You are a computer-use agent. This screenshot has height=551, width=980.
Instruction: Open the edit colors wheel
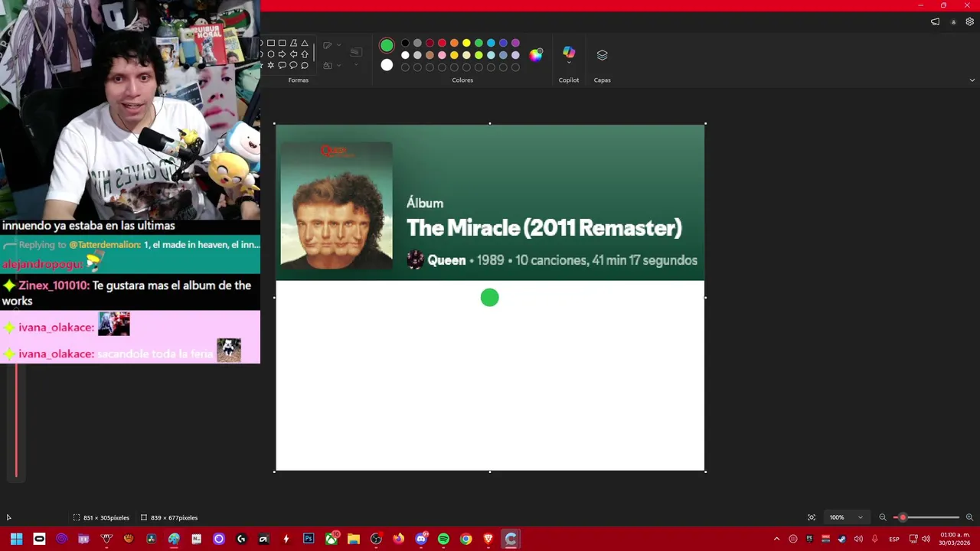(x=535, y=55)
